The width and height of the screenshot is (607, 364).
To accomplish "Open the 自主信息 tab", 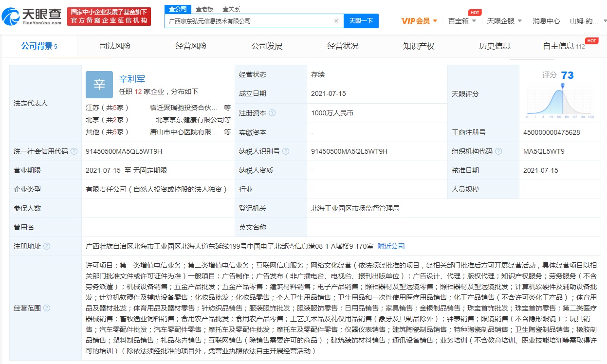I will (564, 46).
